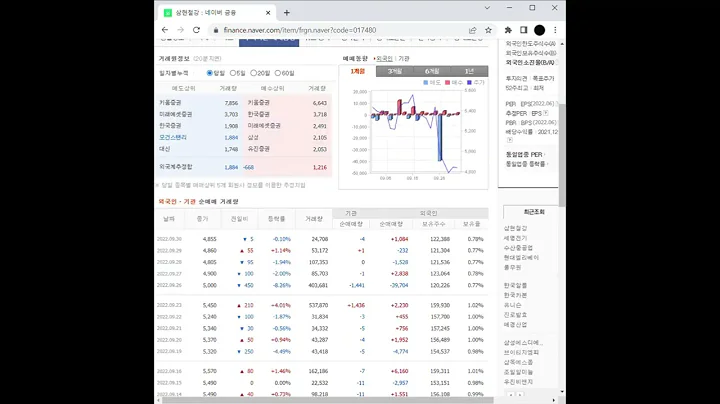Open a new browser tab
This screenshot has width=720, height=404.
[x=287, y=13]
